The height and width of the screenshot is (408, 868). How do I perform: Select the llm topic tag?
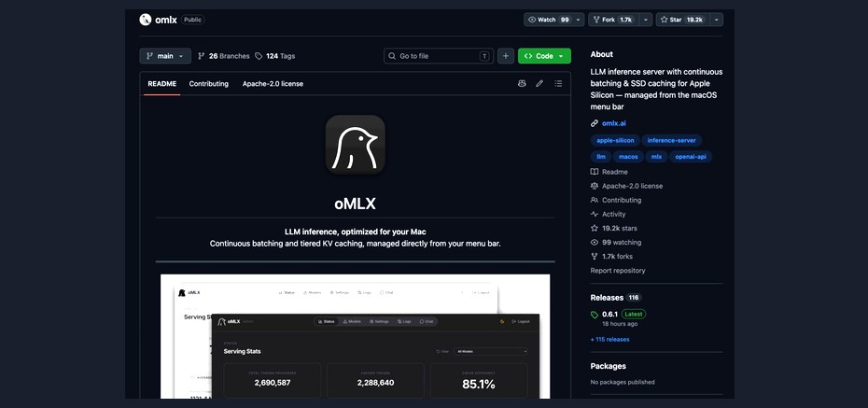(x=601, y=157)
